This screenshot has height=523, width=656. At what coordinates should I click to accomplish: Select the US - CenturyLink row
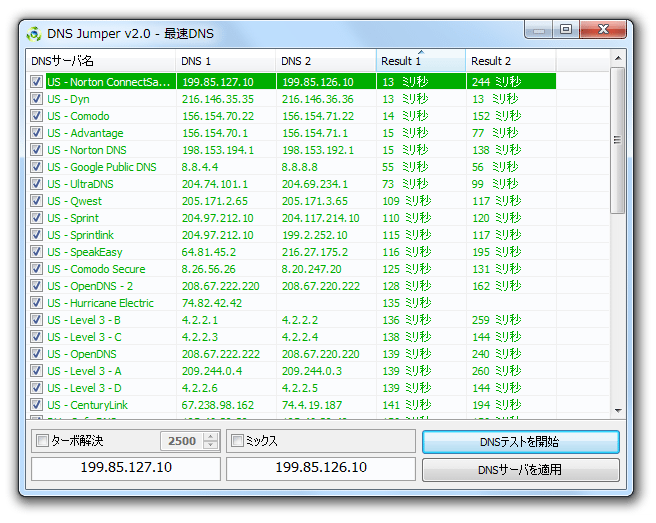291,405
